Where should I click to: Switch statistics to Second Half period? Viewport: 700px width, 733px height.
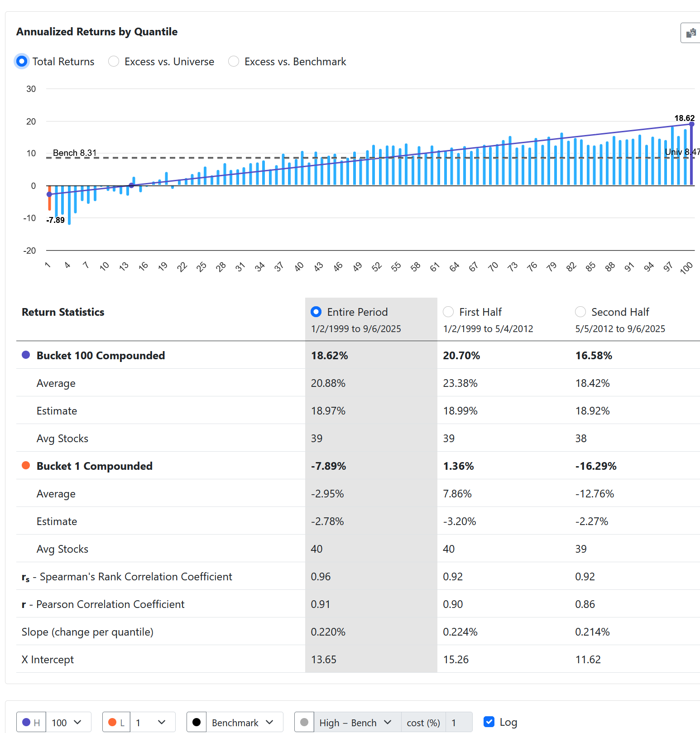click(580, 312)
